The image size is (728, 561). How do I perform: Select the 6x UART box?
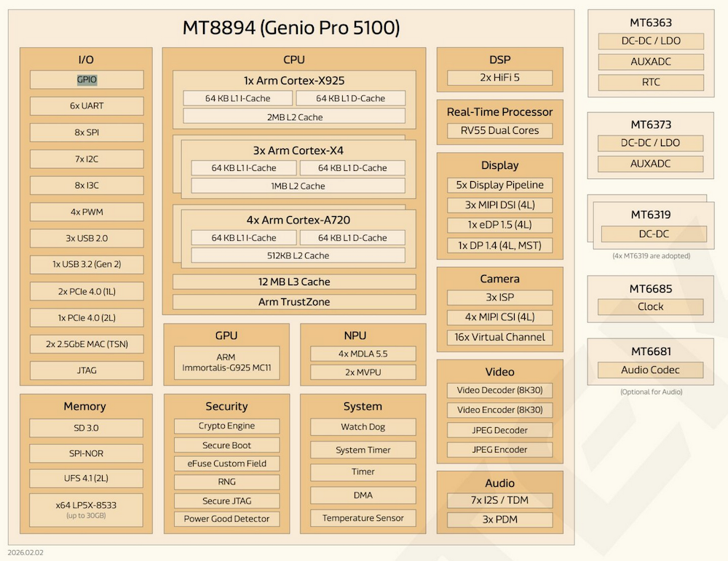[87, 106]
